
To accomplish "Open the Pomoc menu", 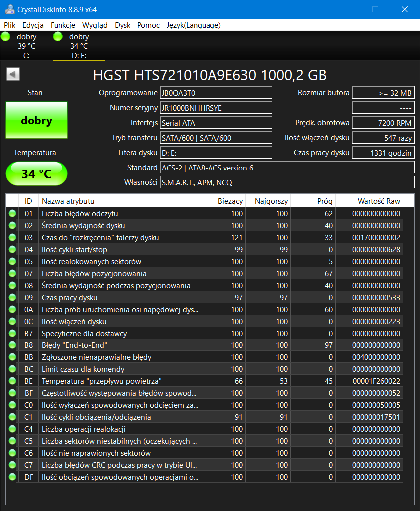I will click(x=148, y=25).
